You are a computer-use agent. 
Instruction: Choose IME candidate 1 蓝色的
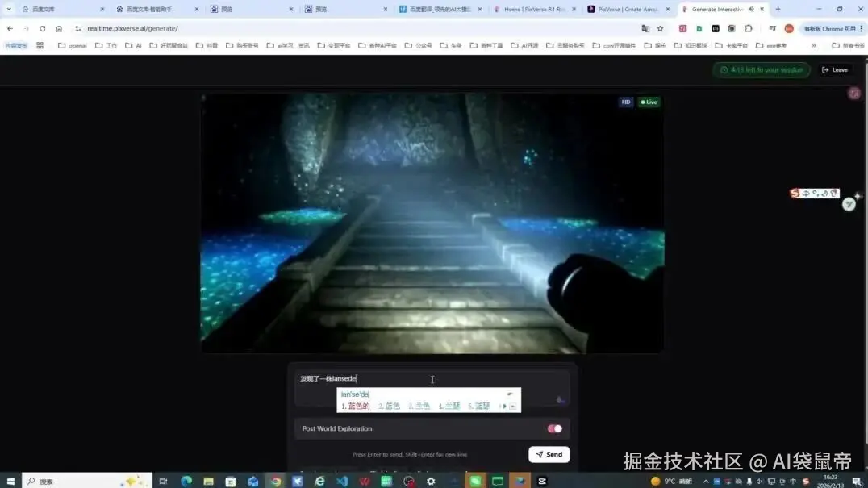pyautogui.click(x=356, y=406)
